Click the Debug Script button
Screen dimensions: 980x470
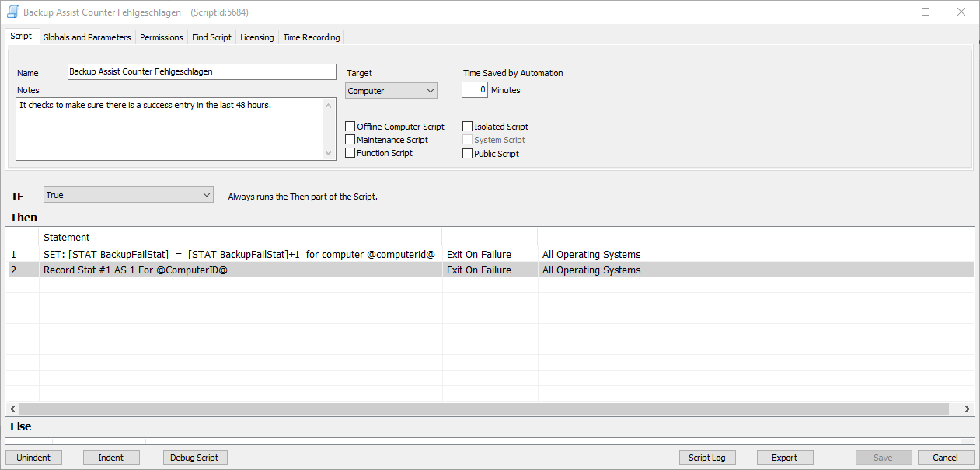click(x=195, y=458)
